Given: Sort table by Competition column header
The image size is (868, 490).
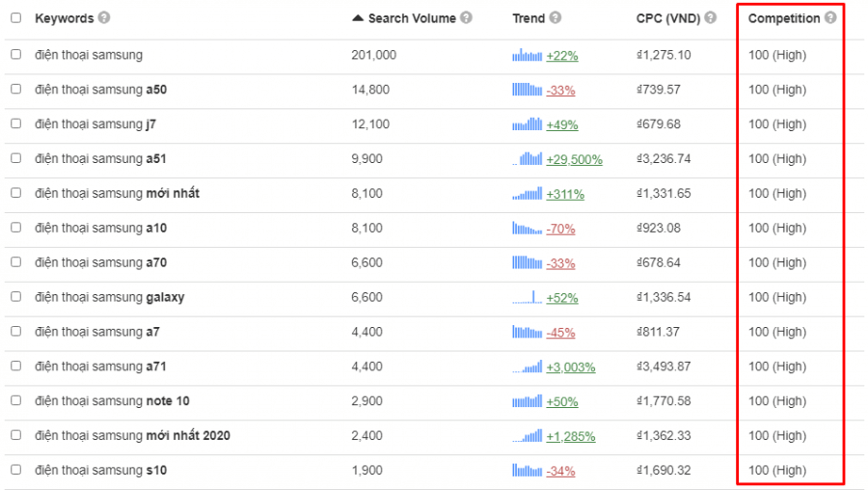Looking at the screenshot, I should point(783,18).
